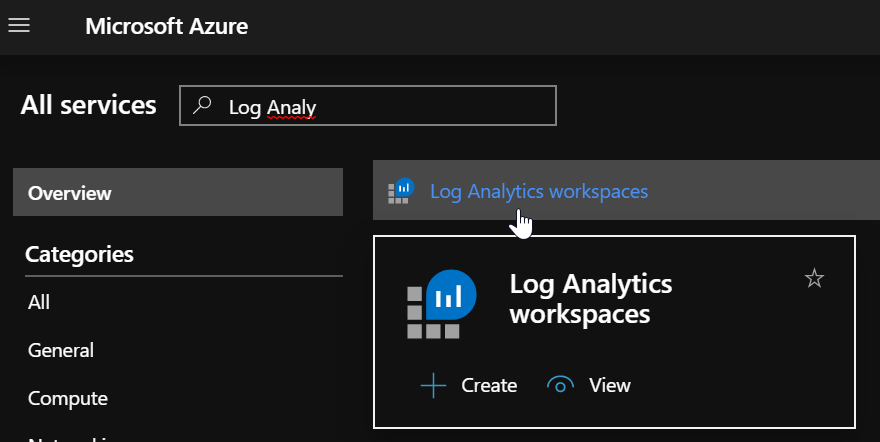Click the small Log Analytics icon in the results row
This screenshot has height=442, width=880.
401,190
